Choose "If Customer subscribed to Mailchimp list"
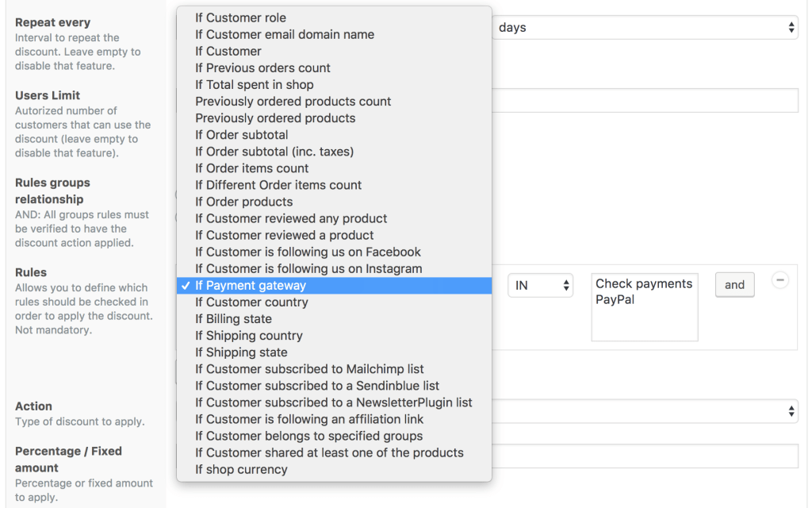812x508 pixels. [x=309, y=368]
